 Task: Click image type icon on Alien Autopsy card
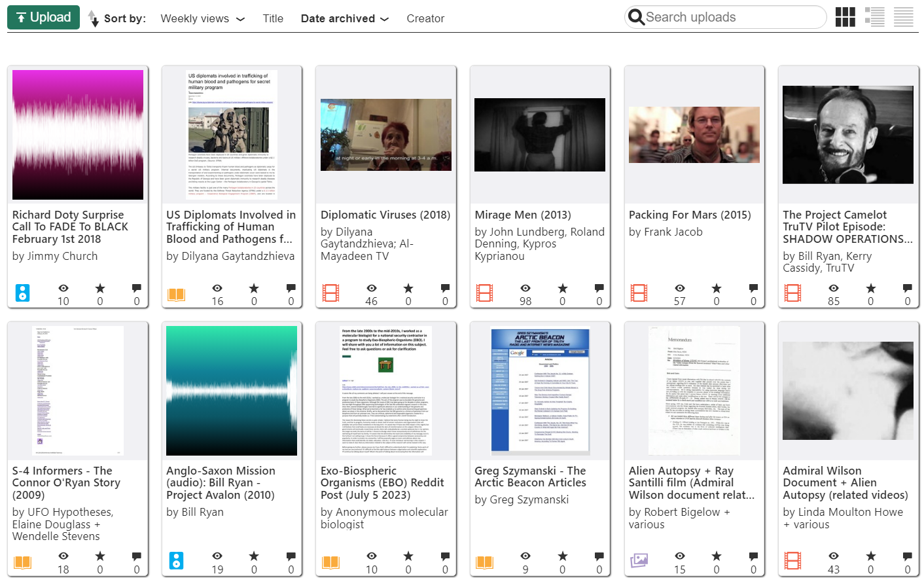coord(639,560)
